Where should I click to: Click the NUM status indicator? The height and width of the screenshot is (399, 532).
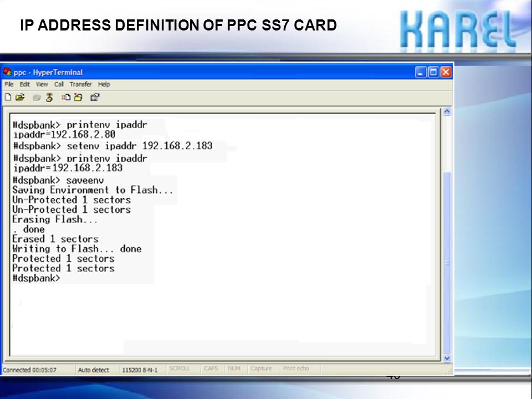pyautogui.click(x=234, y=369)
